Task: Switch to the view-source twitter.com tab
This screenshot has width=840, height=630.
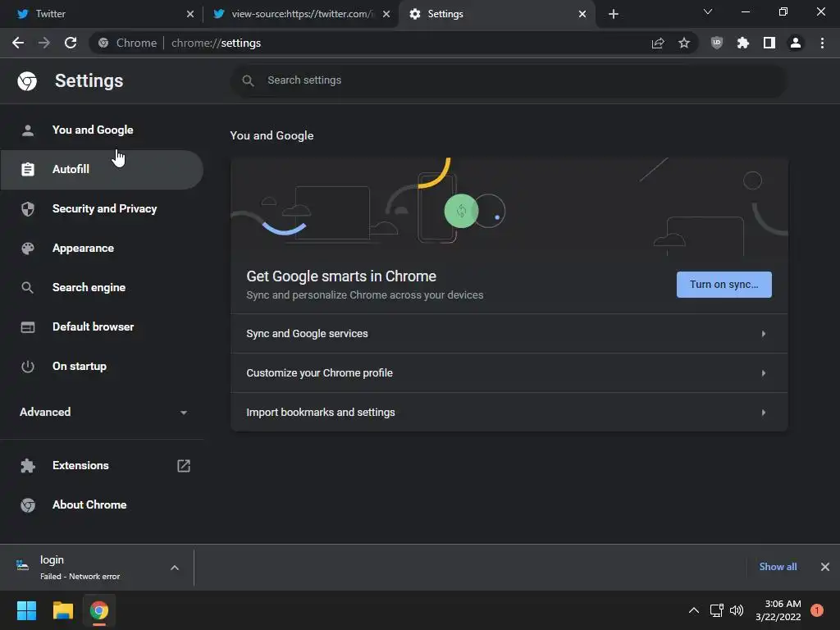Action: [301, 14]
